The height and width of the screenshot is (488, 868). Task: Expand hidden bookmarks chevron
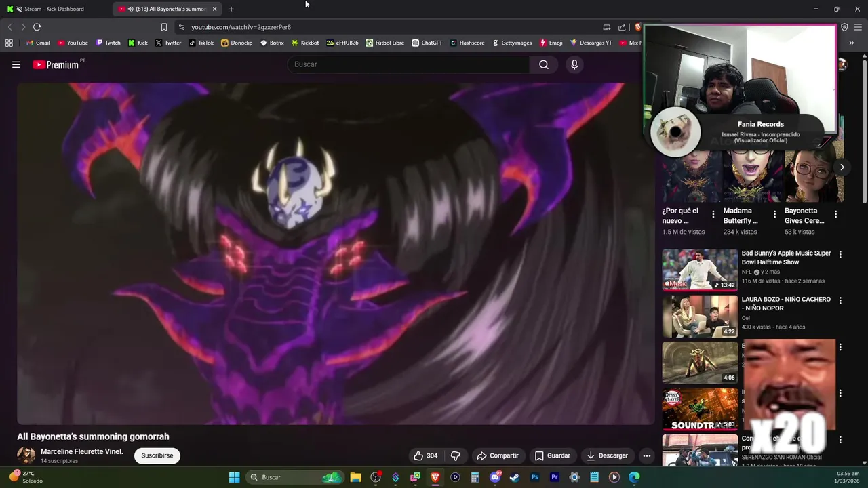(851, 43)
